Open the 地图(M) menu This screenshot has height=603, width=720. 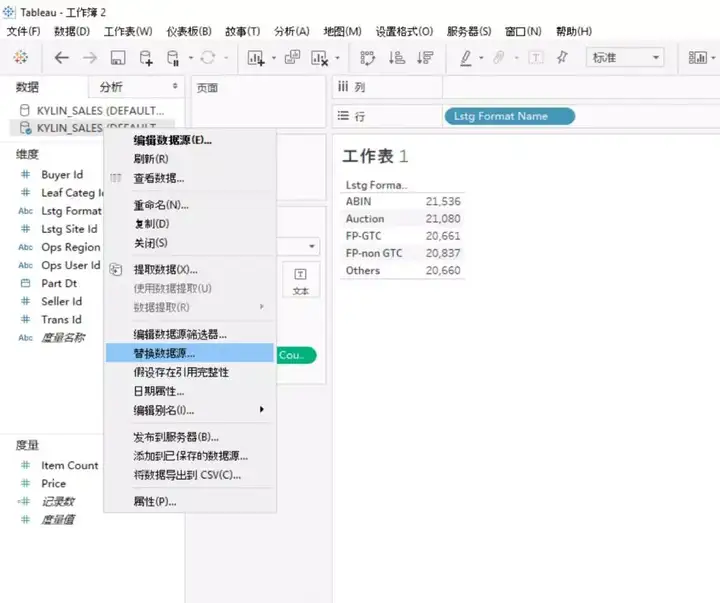tap(342, 31)
